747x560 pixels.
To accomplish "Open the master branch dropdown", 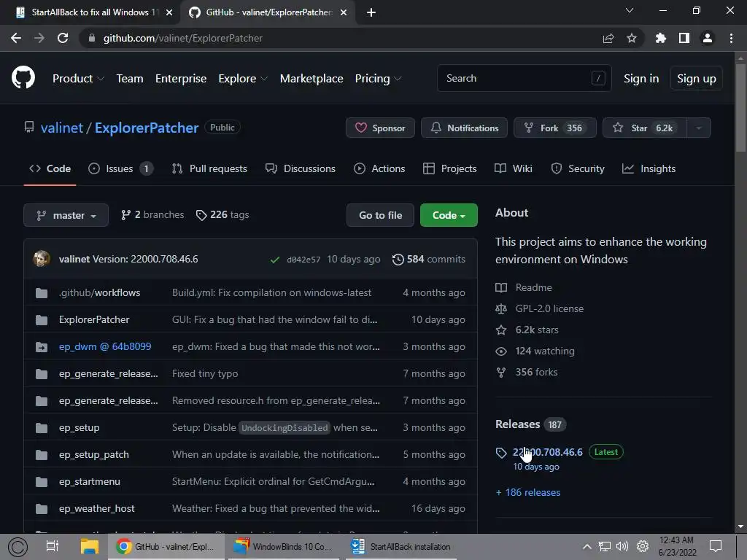I will click(66, 215).
